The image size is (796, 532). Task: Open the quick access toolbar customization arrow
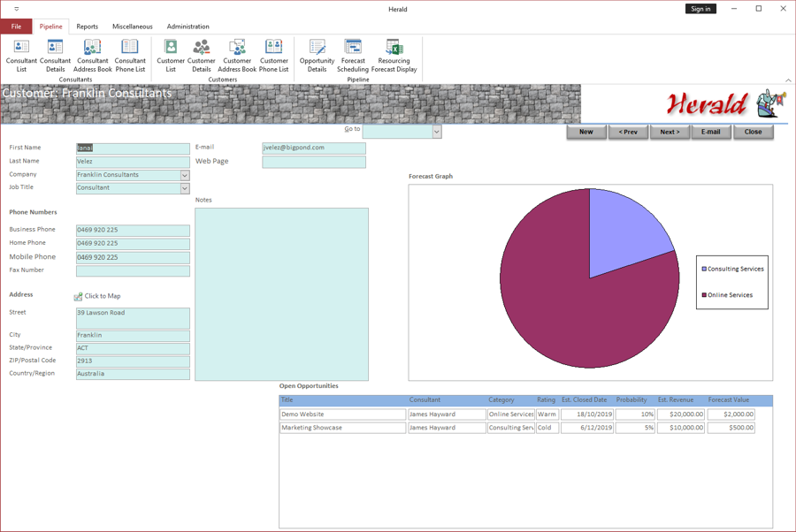(16, 9)
